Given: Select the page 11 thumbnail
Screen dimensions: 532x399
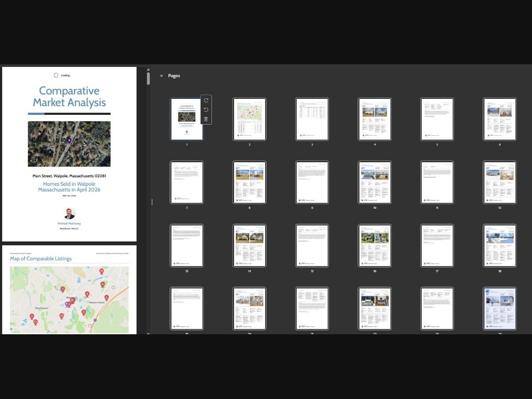Looking at the screenshot, I should 437,182.
